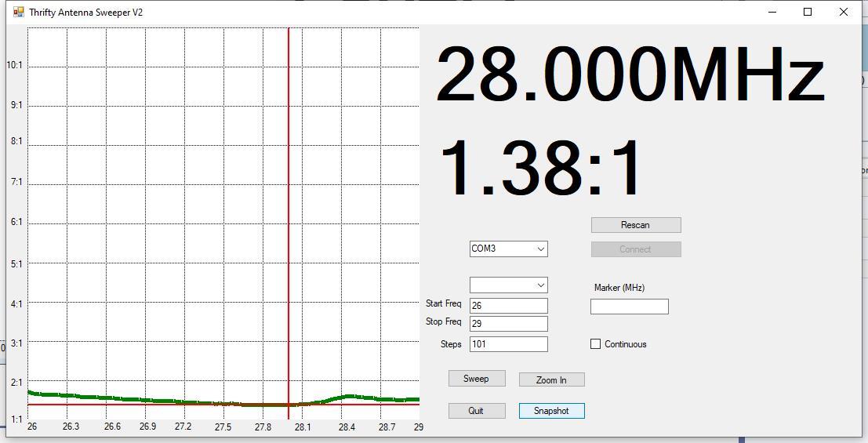The image size is (868, 443).
Task: Click the red vertical marker line on graph
Action: [289, 221]
